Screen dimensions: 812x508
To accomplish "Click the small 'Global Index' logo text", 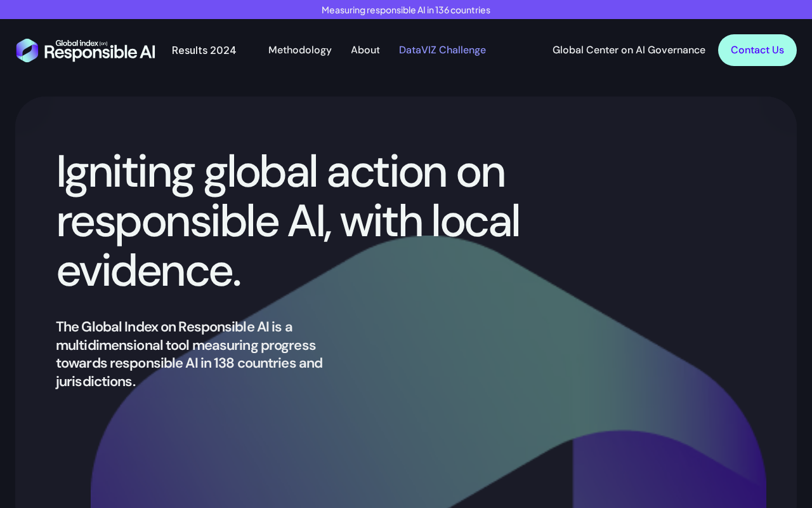I will click(77, 43).
